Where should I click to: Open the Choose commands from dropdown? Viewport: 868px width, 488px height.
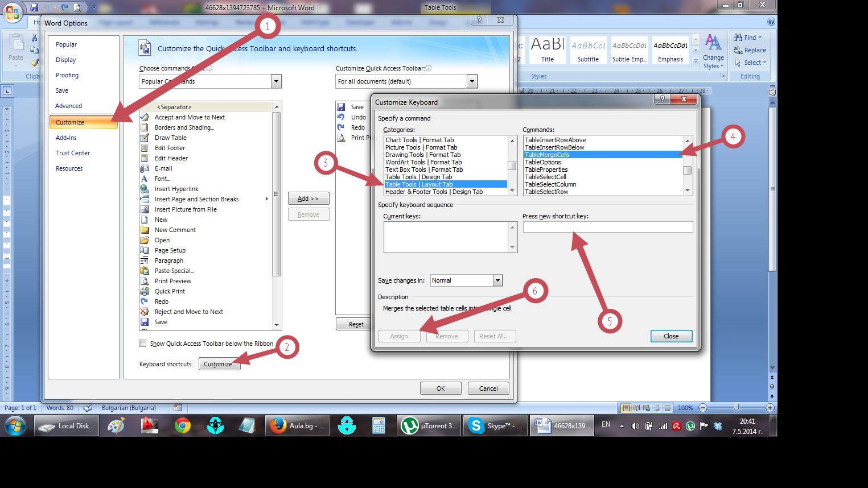pyautogui.click(x=276, y=81)
